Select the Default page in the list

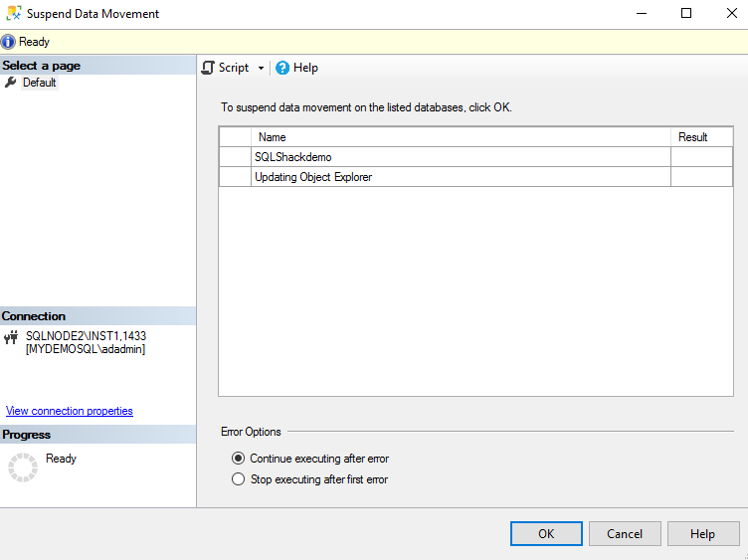point(40,83)
